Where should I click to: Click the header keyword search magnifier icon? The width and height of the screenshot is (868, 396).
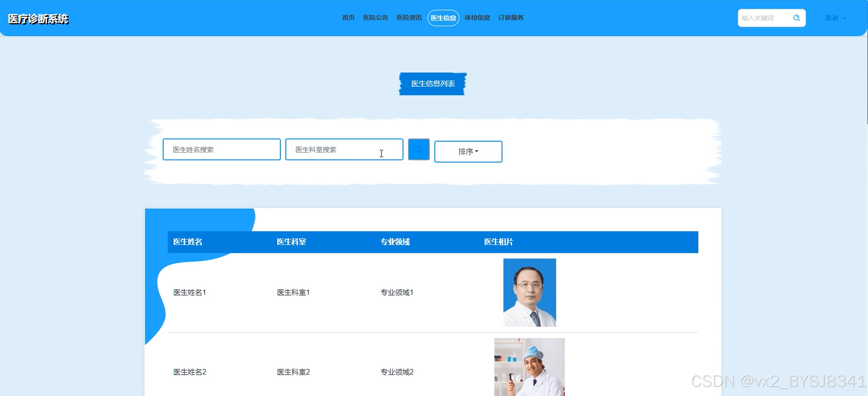[x=796, y=18]
